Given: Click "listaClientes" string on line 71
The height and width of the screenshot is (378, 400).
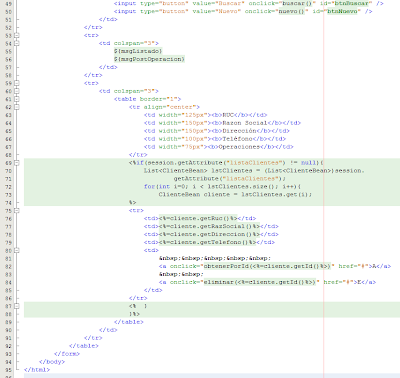Looking at the screenshot, I should click(x=252, y=179).
